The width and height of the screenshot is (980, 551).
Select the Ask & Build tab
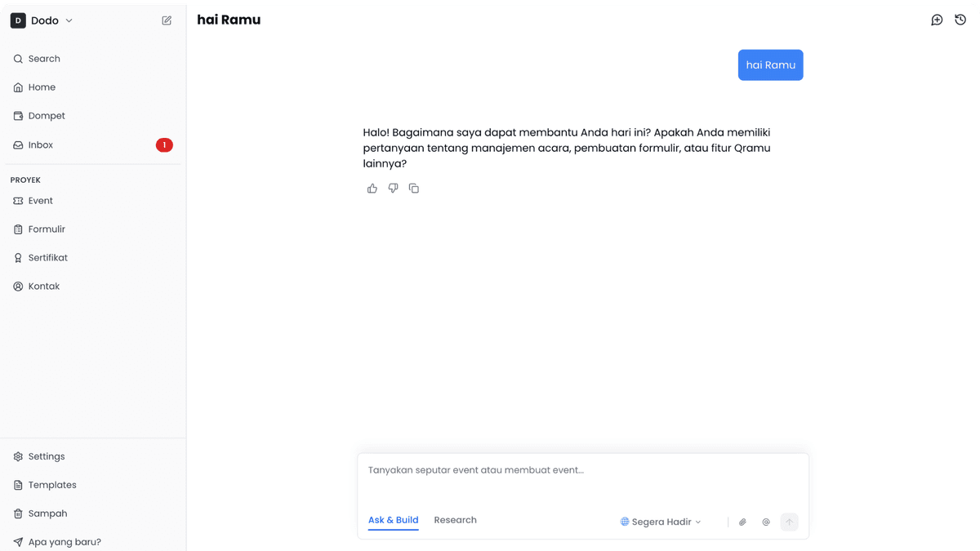coord(393,520)
